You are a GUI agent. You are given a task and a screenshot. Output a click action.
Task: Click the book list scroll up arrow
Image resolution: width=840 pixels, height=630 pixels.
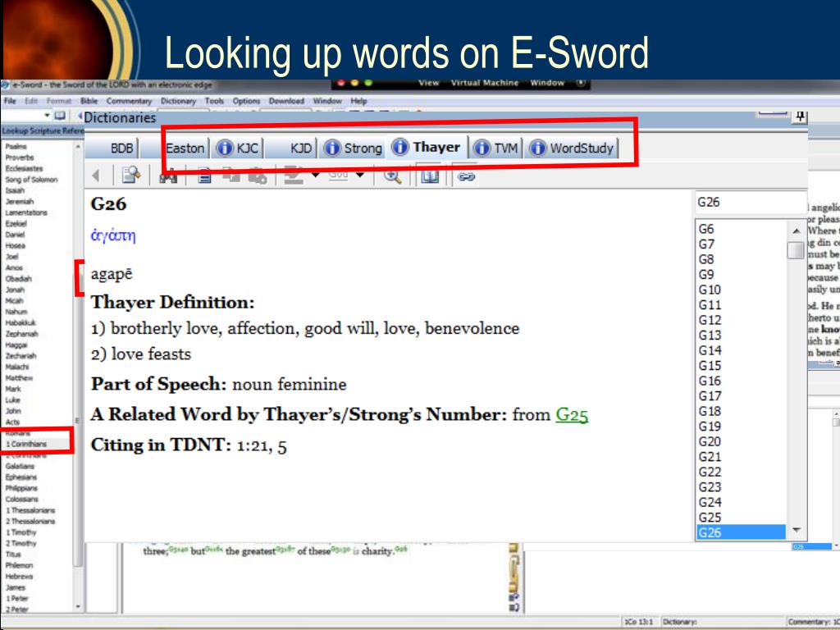pos(78,146)
